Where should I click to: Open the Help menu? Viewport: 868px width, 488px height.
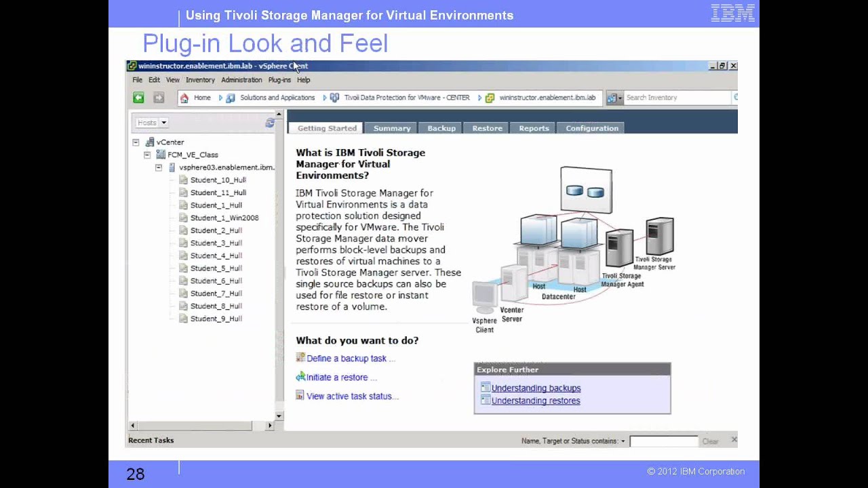click(x=303, y=80)
